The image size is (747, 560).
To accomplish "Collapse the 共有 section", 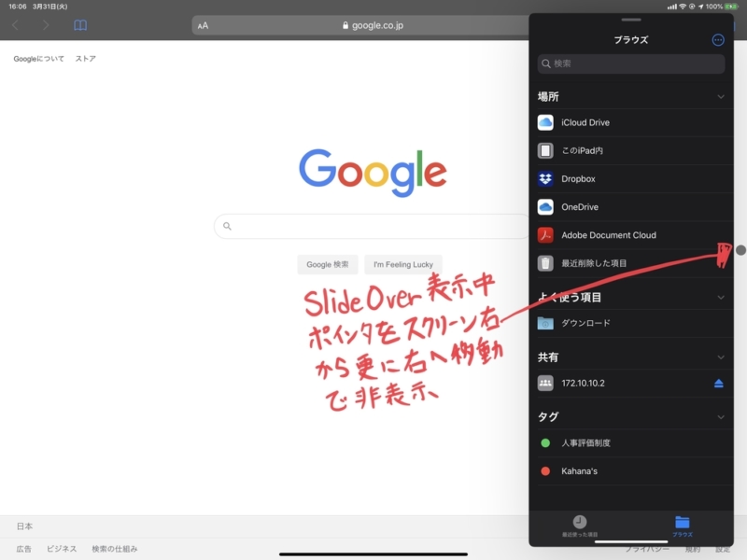I will 721,357.
